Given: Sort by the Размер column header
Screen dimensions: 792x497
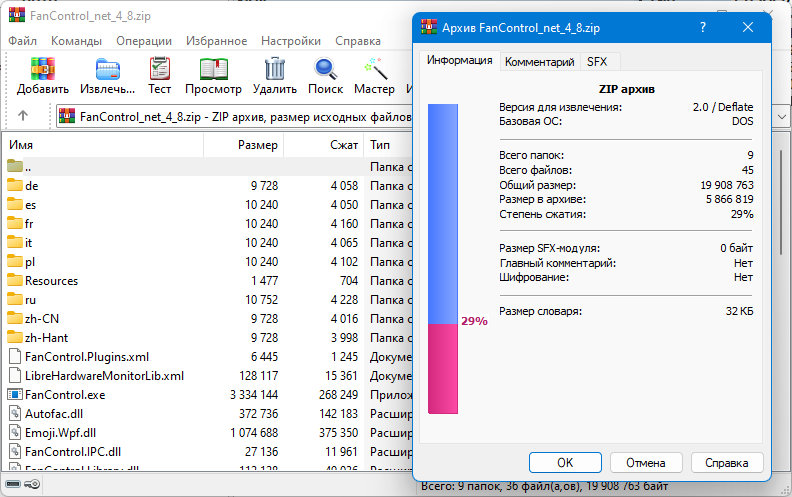Looking at the screenshot, I should coord(243,145).
